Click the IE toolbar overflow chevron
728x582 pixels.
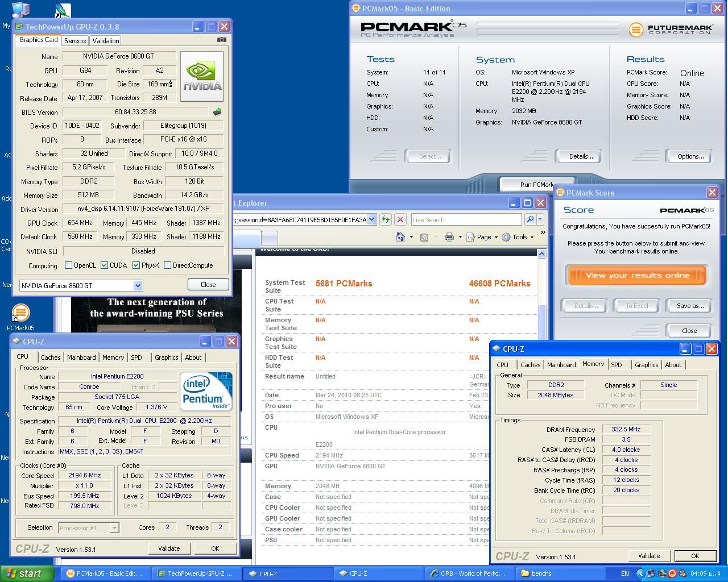tap(543, 232)
